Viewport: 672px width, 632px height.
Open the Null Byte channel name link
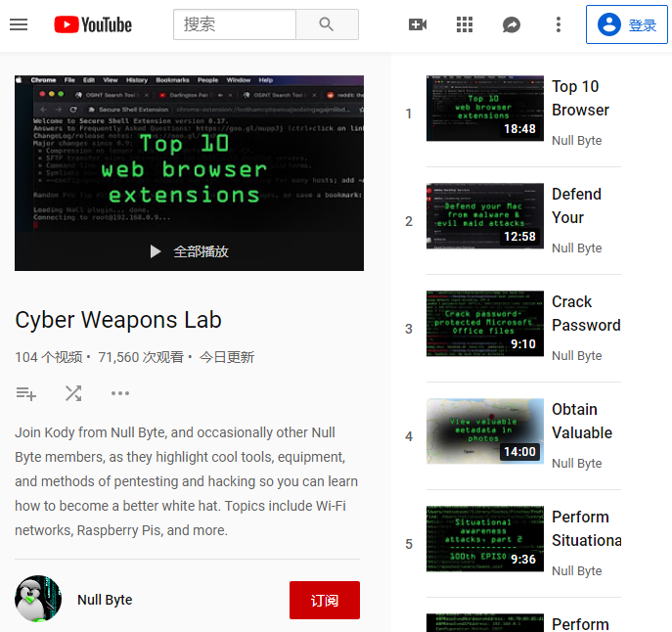(105, 600)
